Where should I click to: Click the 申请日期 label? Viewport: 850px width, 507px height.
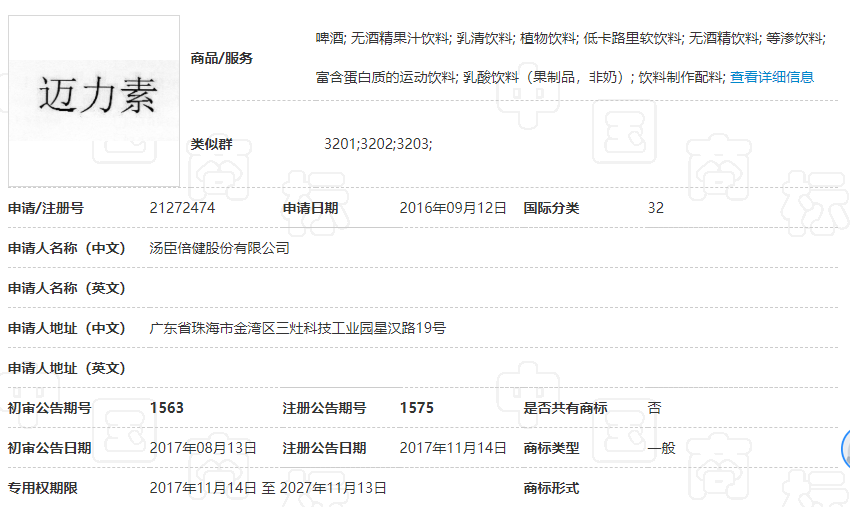(310, 208)
